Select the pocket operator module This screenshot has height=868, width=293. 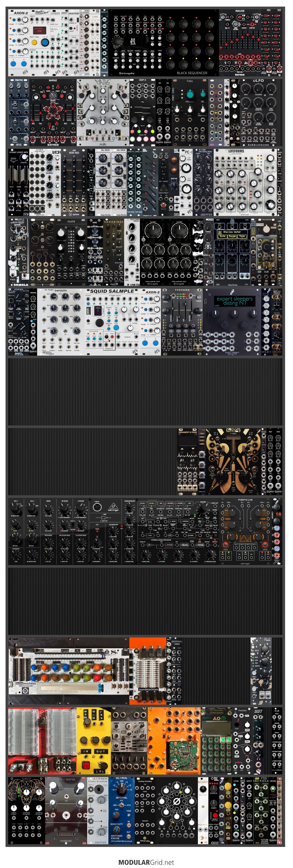216,741
